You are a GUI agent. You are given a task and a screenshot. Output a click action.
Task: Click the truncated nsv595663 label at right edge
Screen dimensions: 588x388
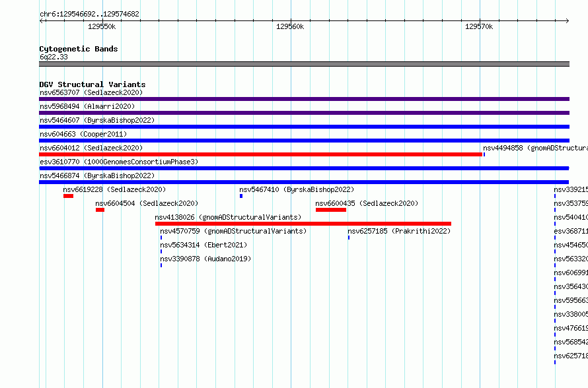coord(571,300)
